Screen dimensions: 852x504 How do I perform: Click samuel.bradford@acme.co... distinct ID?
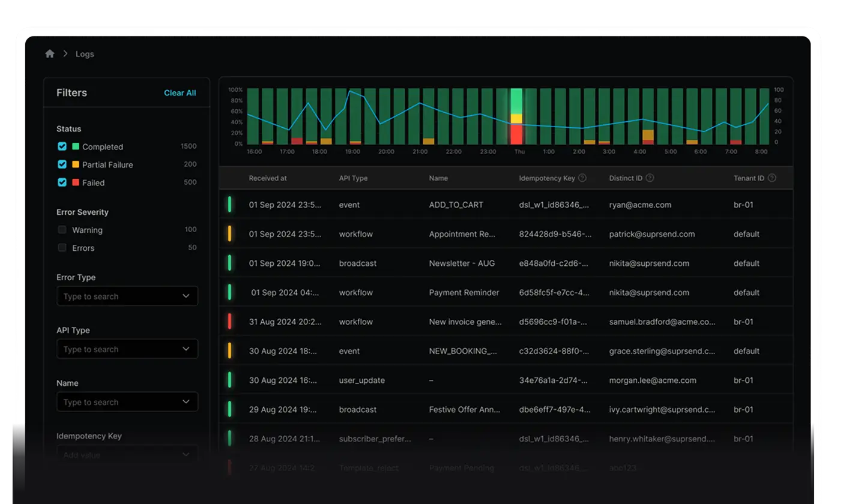[x=662, y=322]
